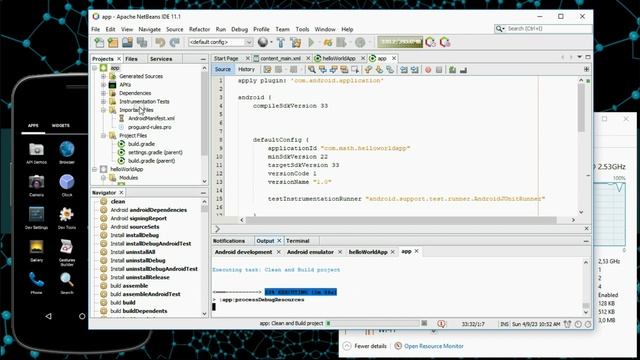Click the first garbage collection icon beside memory bar
This screenshot has width=640, height=360.
(431, 42)
